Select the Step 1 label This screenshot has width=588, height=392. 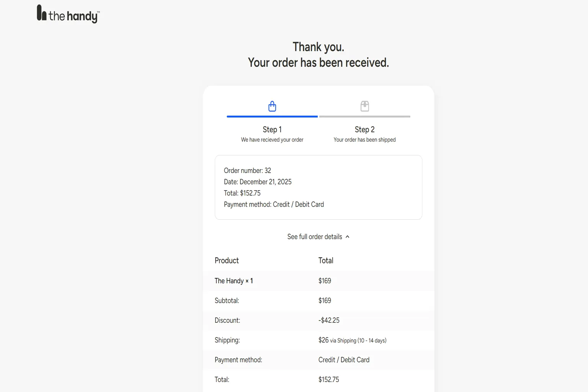pos(272,129)
